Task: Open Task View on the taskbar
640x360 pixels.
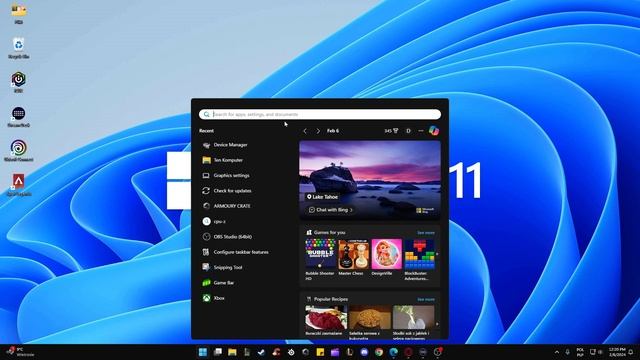Action: pos(218,352)
